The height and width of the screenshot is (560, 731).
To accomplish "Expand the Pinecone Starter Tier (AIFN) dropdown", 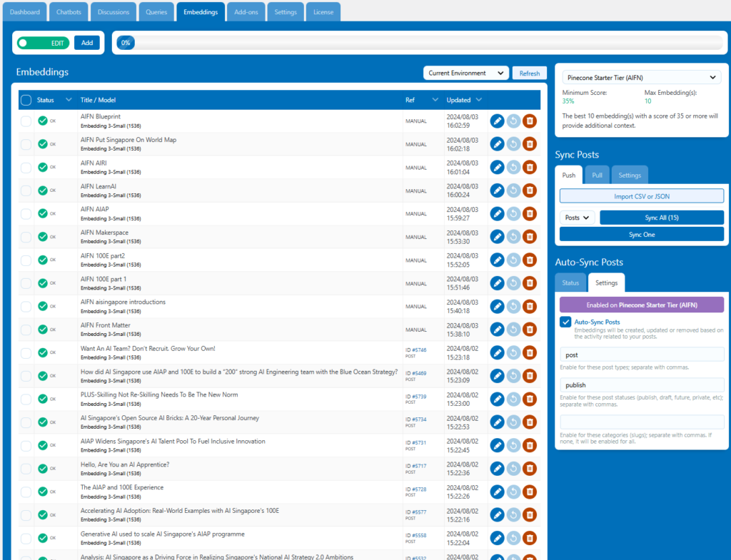I will (641, 78).
